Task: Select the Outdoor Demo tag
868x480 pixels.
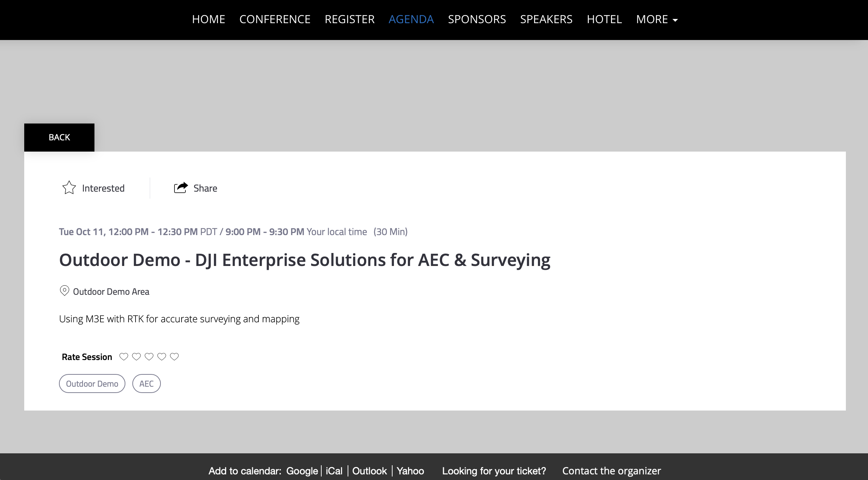Action: [92, 384]
